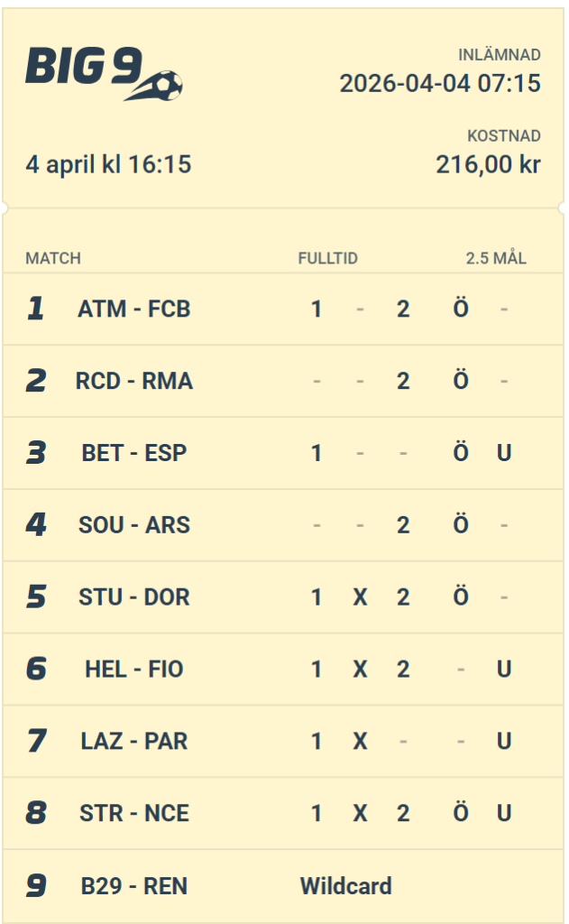The width and height of the screenshot is (569, 924).
Task: Toggle draw for LAZ - PAR
Action: coord(360,742)
